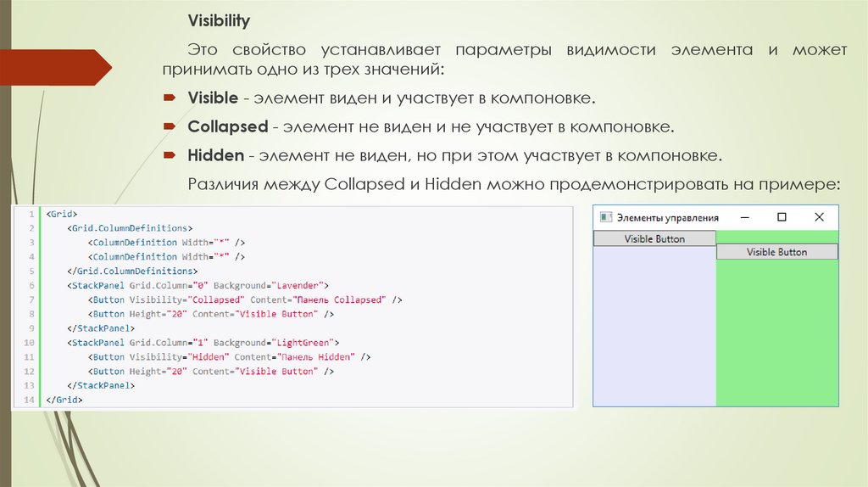Click the closing </Grid> tag in code

pos(64,400)
